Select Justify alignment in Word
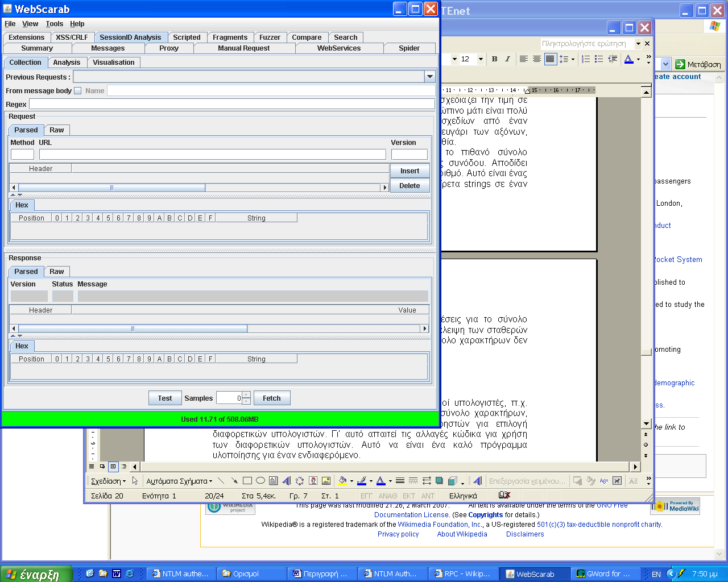 [x=550, y=59]
